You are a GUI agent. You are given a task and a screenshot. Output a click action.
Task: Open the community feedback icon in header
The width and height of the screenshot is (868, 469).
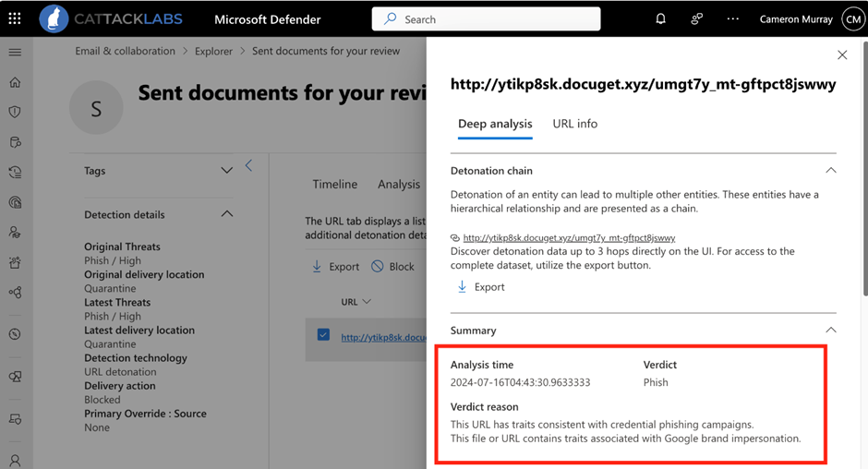[696, 18]
